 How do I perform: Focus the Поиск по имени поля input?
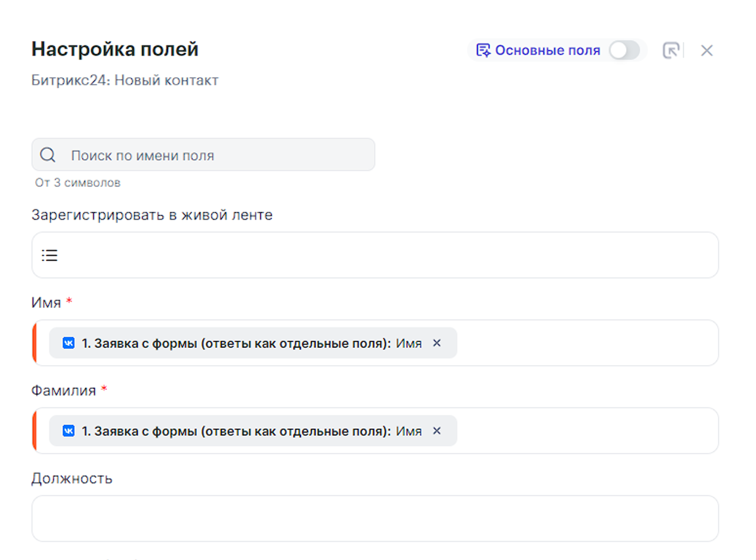click(219, 155)
